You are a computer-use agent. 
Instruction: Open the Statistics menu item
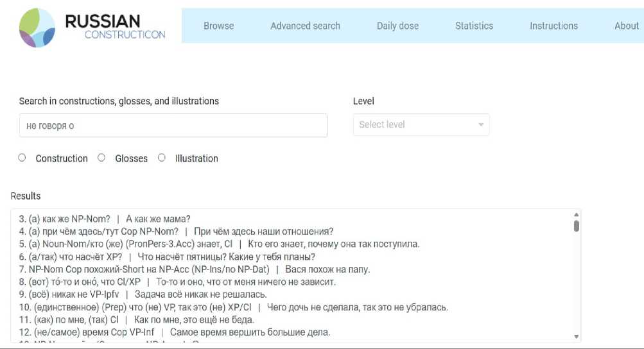[474, 26]
